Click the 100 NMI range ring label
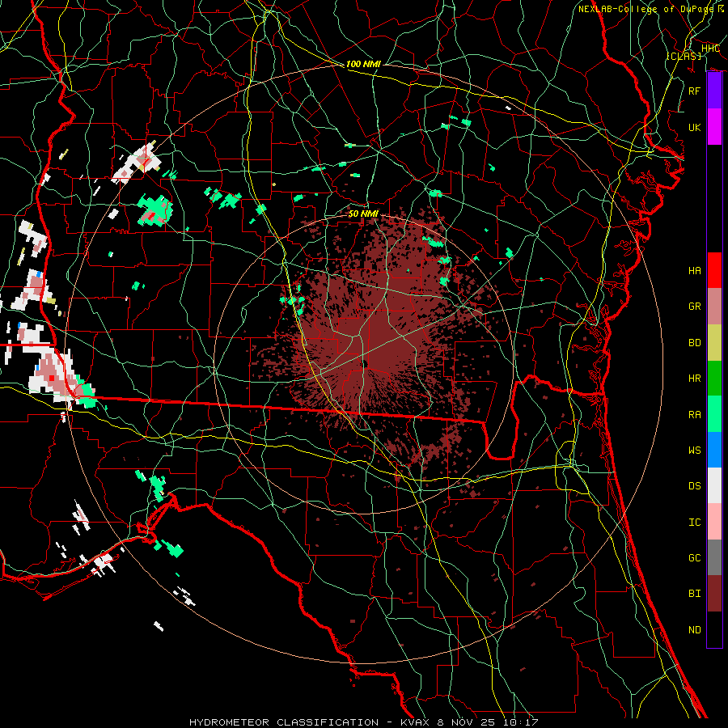728x728 pixels. click(x=363, y=64)
